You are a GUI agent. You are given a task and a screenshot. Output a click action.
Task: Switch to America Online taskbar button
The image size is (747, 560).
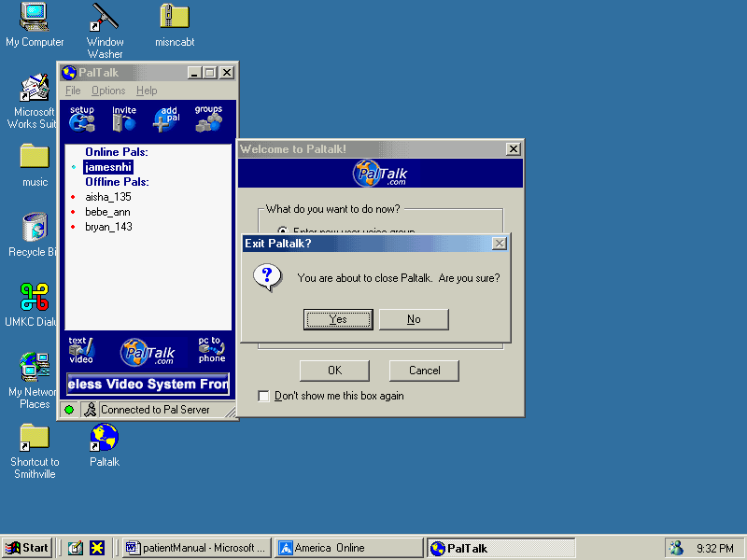348,548
